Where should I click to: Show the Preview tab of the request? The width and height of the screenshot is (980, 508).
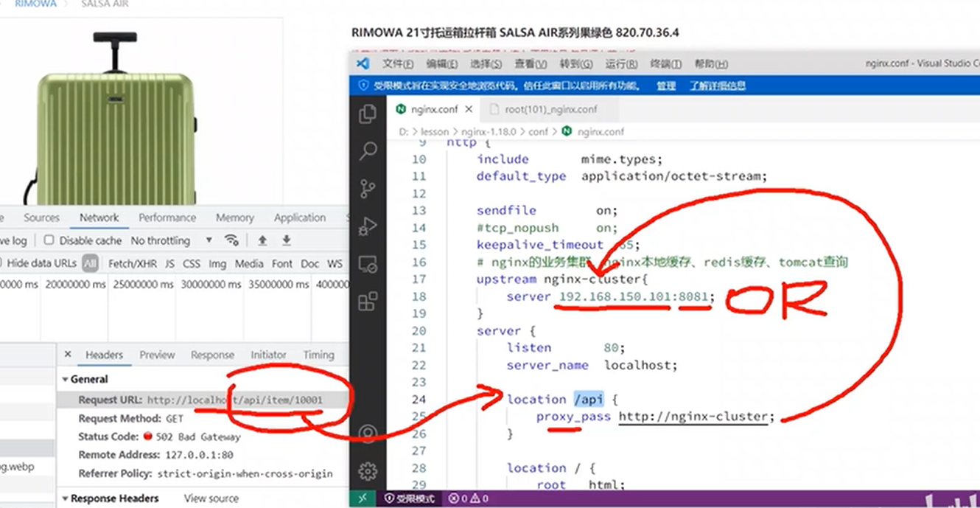coord(157,355)
